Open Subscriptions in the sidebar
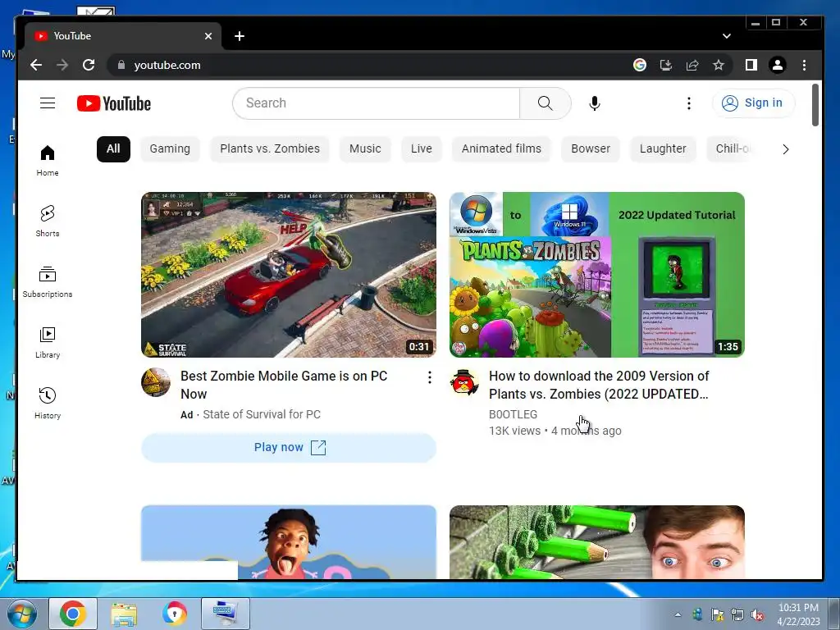 pos(48,282)
